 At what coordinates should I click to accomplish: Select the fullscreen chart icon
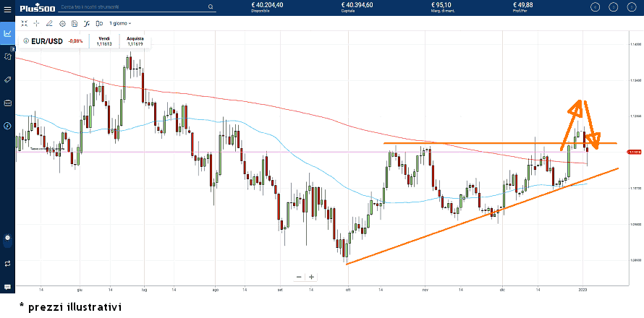24,23
